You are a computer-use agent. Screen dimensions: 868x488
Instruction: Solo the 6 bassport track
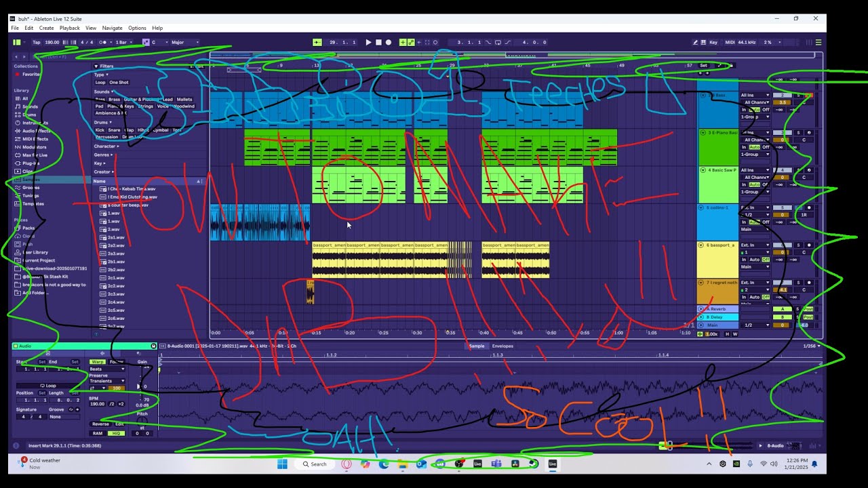(798, 245)
